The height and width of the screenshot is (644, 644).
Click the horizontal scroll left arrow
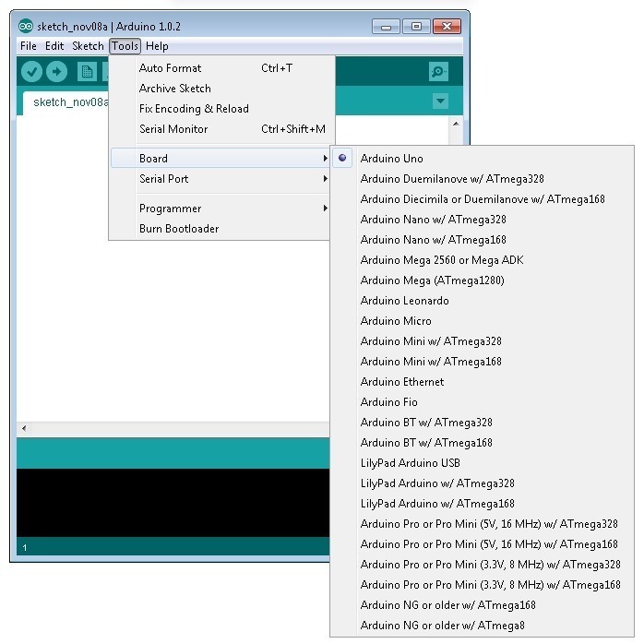24,428
